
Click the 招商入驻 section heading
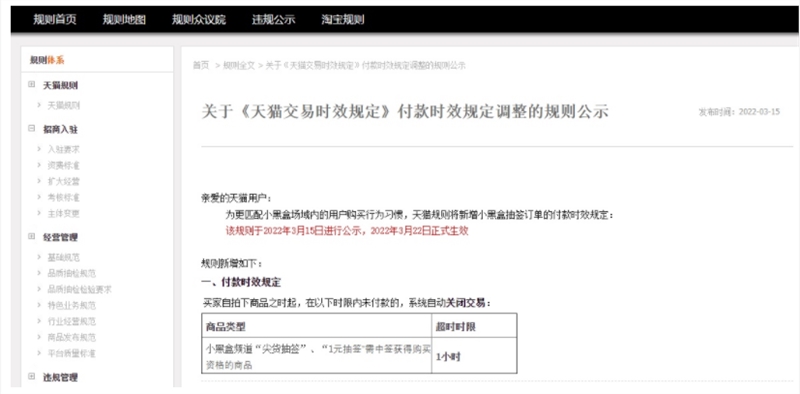pyautogui.click(x=60, y=130)
